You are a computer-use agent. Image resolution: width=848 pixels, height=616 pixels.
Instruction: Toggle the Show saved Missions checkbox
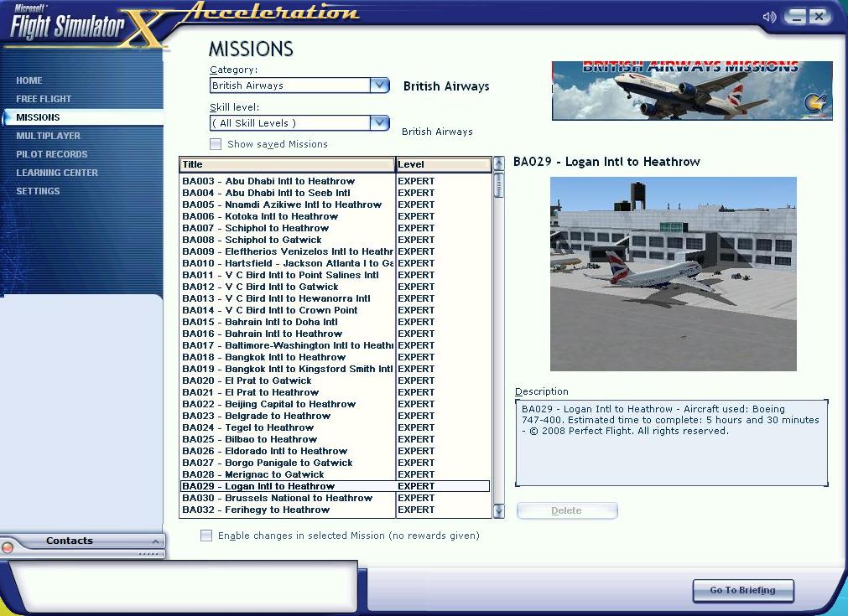pyautogui.click(x=216, y=144)
